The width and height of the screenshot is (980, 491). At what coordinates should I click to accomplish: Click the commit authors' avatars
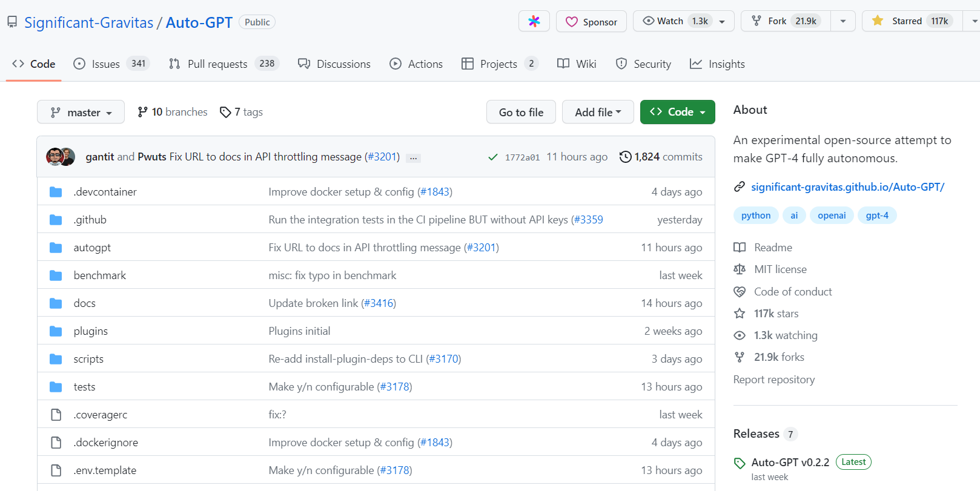pos(61,157)
